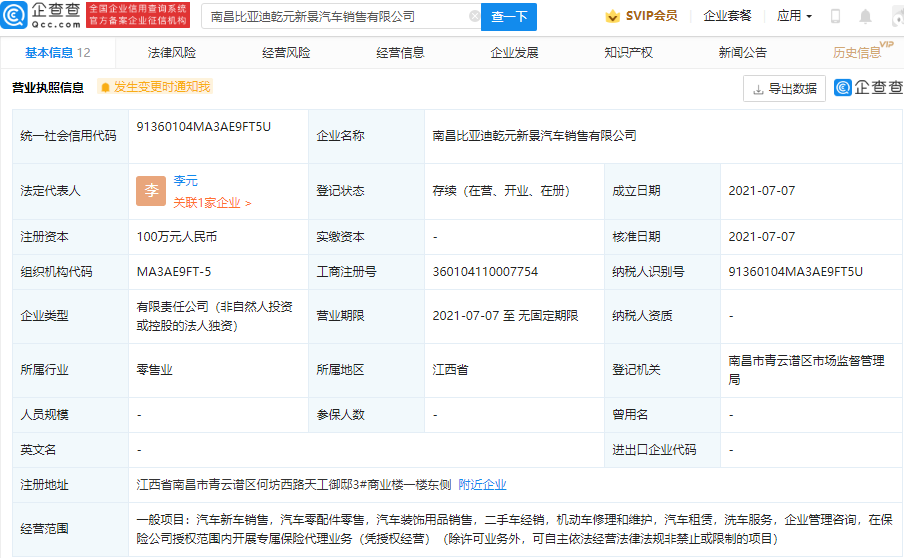The width and height of the screenshot is (904, 558).
Task: Switch to the 法律风险 tab
Action: tap(172, 52)
